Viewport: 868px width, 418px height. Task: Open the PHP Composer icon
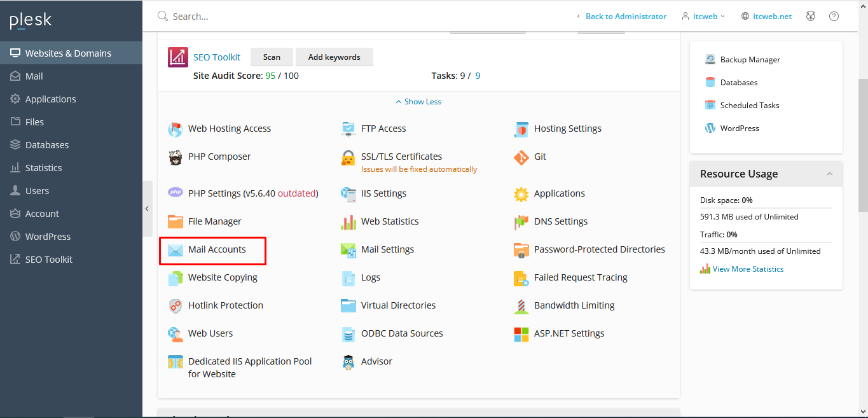coord(176,157)
